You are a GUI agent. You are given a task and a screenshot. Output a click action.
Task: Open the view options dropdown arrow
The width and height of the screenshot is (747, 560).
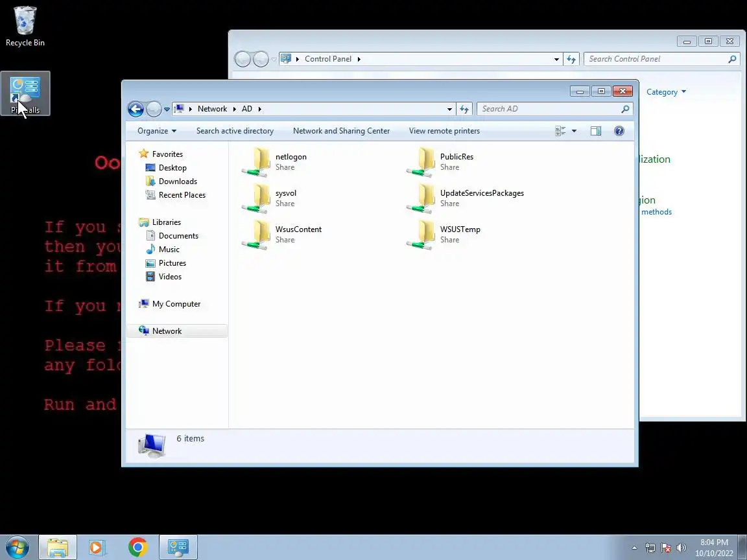pos(574,131)
